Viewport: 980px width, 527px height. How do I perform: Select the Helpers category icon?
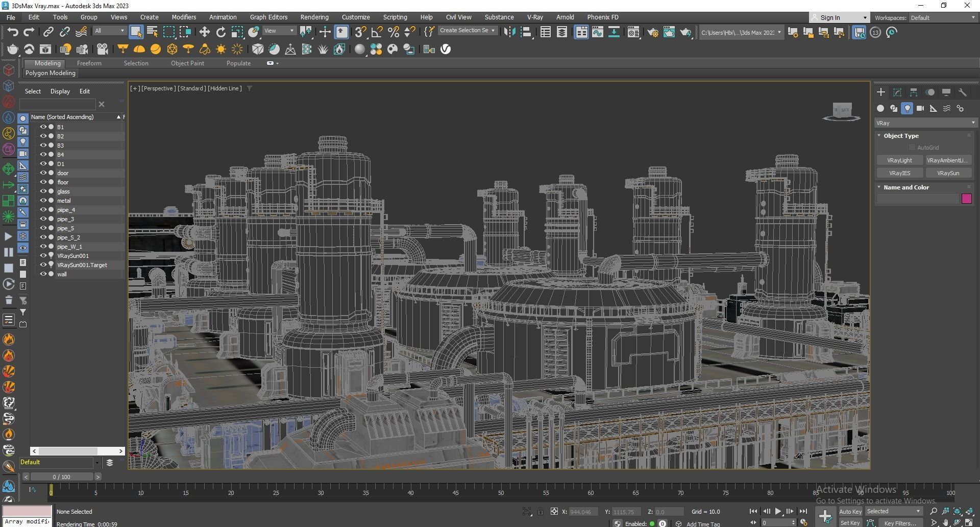[x=934, y=108]
